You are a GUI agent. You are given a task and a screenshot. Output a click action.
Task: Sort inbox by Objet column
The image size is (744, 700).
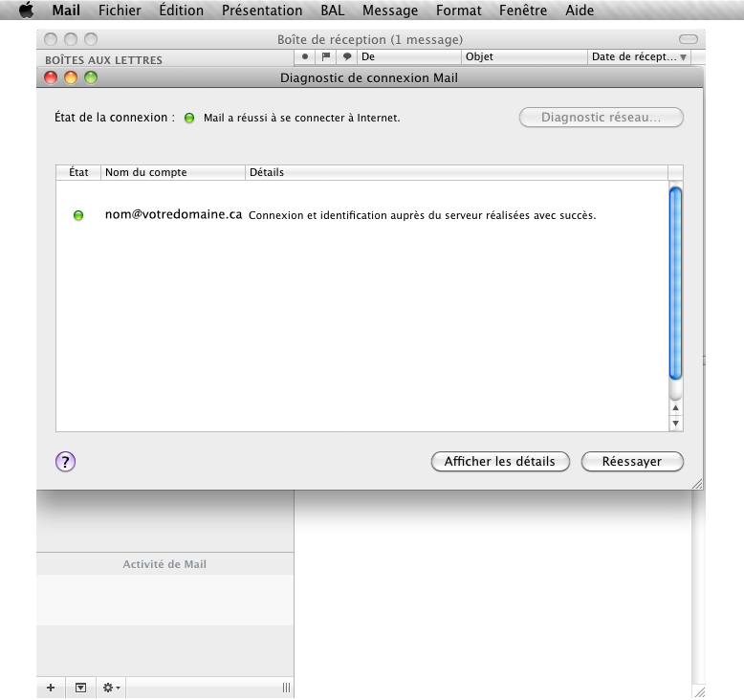524,56
